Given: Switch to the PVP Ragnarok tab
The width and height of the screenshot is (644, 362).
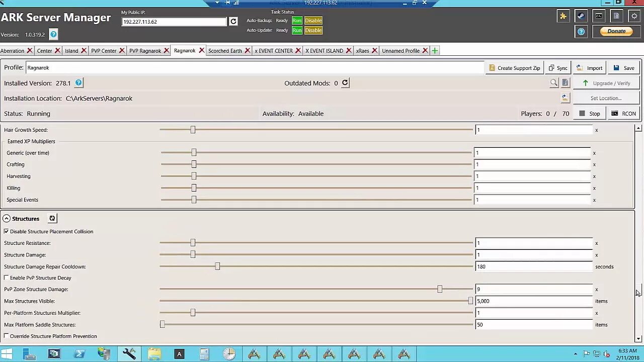Looking at the screenshot, I should point(145,51).
